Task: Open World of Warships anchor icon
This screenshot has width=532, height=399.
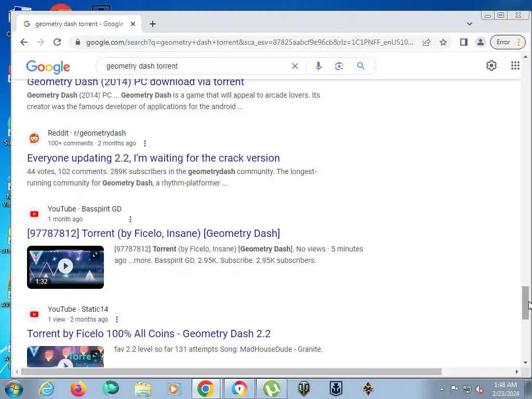Action: (x=336, y=389)
